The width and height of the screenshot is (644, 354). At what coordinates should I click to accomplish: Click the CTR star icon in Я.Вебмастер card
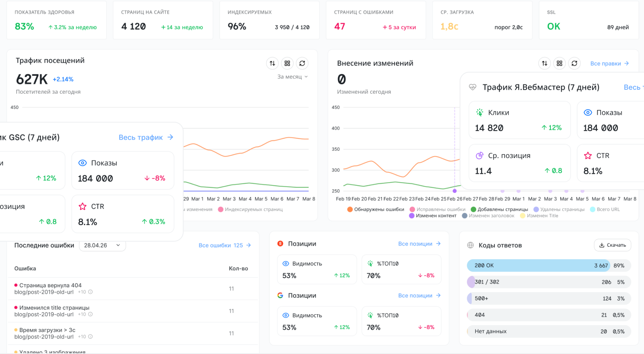[588, 156]
